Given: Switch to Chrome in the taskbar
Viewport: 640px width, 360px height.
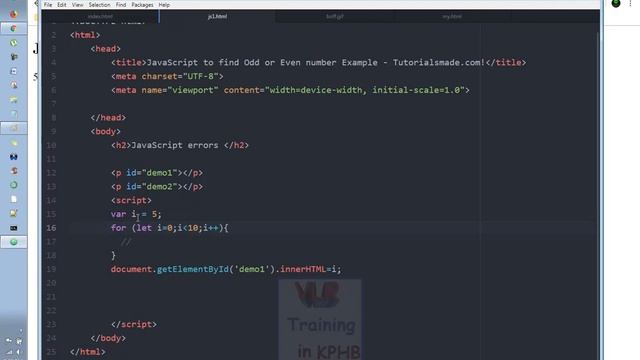Looking at the screenshot, I should point(13,29).
